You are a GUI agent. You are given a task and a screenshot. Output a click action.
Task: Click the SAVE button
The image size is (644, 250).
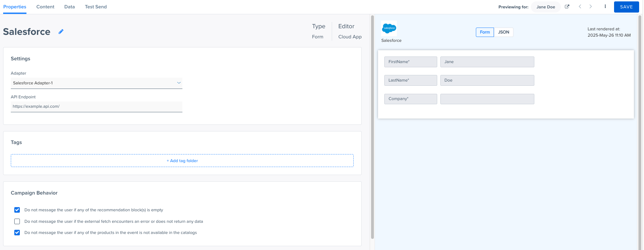point(626,7)
